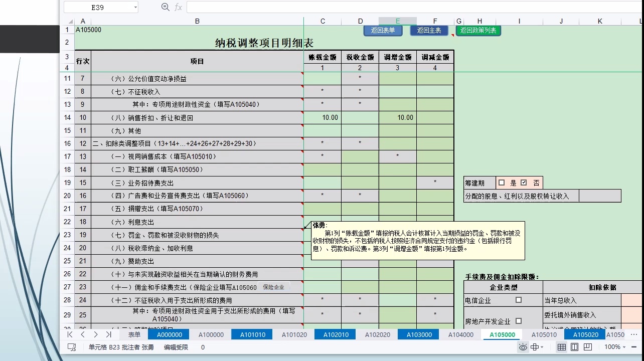
Task: Click the 返回表单 button
Action: (383, 31)
